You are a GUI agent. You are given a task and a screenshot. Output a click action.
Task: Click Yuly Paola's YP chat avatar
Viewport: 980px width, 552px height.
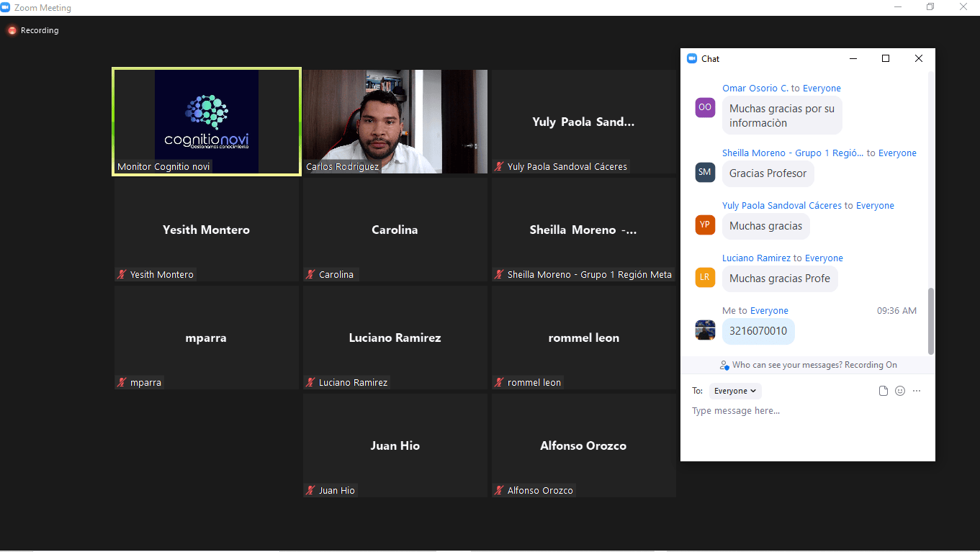point(705,225)
